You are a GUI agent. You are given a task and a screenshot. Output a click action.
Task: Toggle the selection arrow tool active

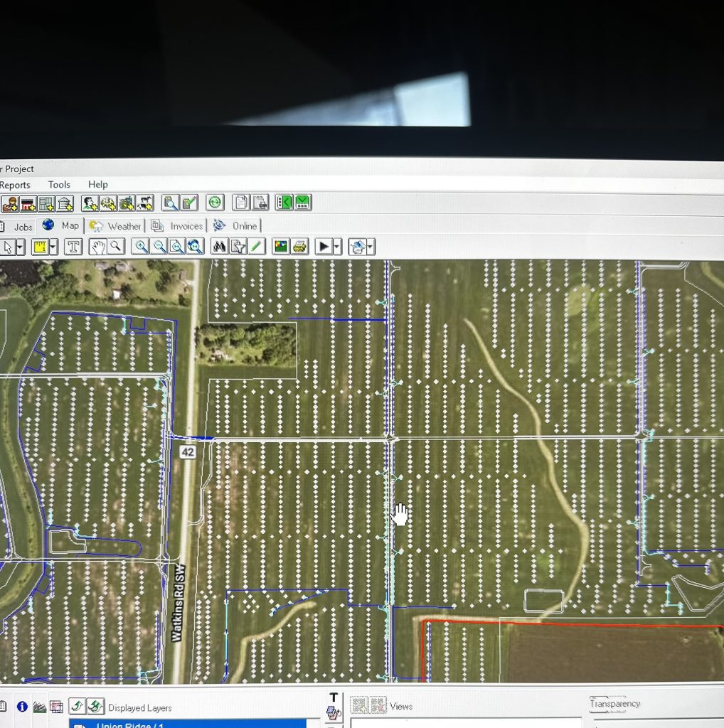pos(9,247)
